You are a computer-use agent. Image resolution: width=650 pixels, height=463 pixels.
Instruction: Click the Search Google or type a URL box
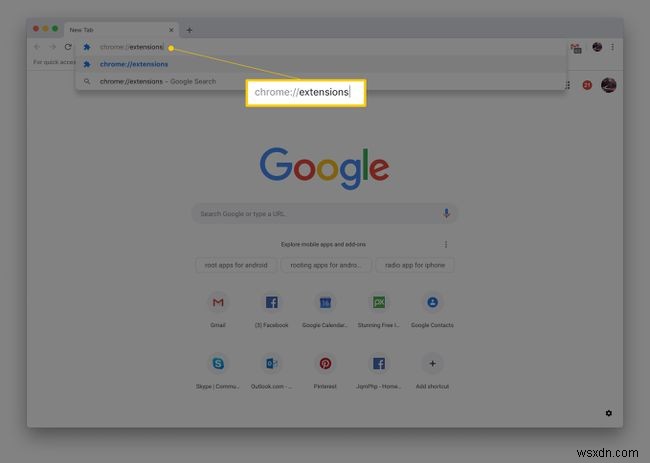[325, 214]
